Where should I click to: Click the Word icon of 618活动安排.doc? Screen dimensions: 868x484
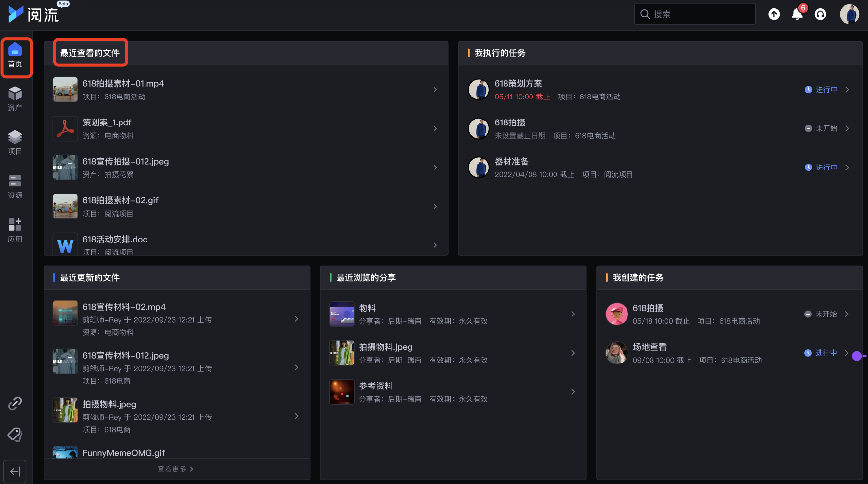[66, 244]
